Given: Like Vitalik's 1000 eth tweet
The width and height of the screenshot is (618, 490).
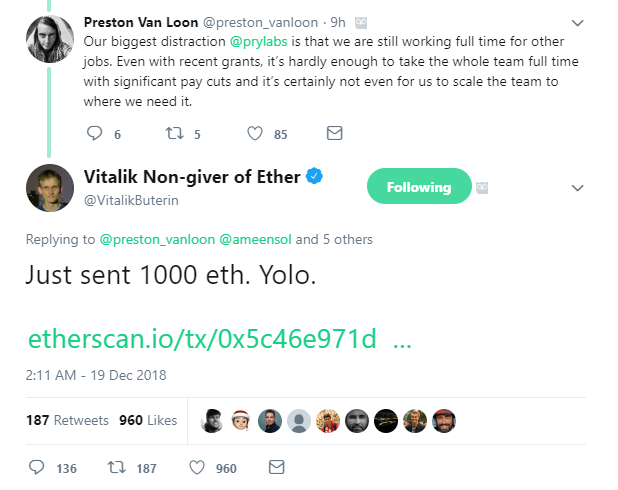Looking at the screenshot, I should 197,467.
